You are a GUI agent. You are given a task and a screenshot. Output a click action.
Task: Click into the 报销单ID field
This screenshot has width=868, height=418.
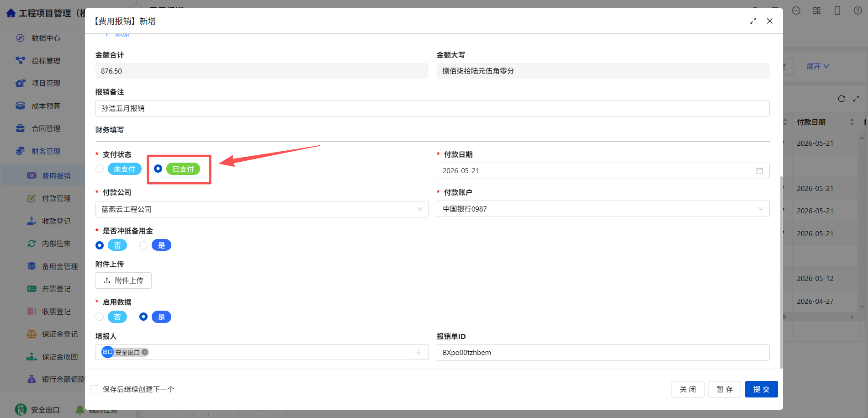pyautogui.click(x=603, y=353)
